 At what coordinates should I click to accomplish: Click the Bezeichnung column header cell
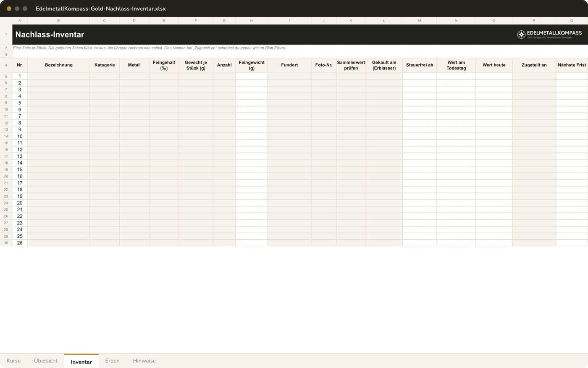coord(59,65)
